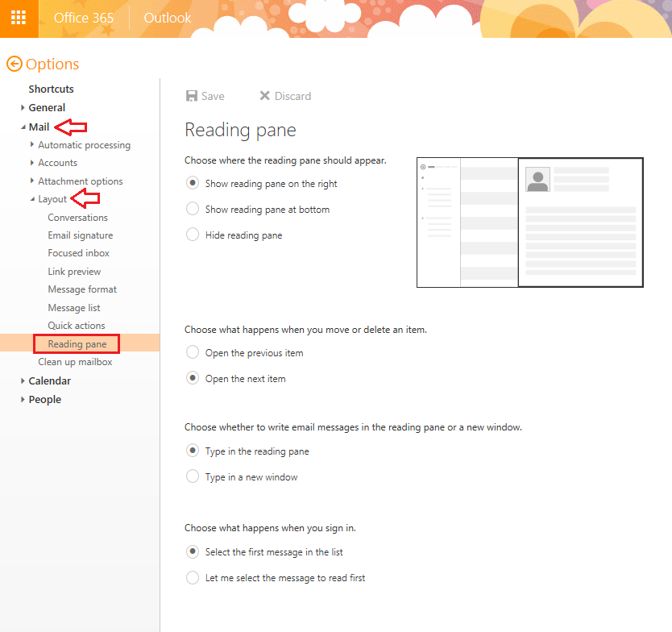Click the Outlook header link
Image resolution: width=672 pixels, height=632 pixels.
pos(167,18)
